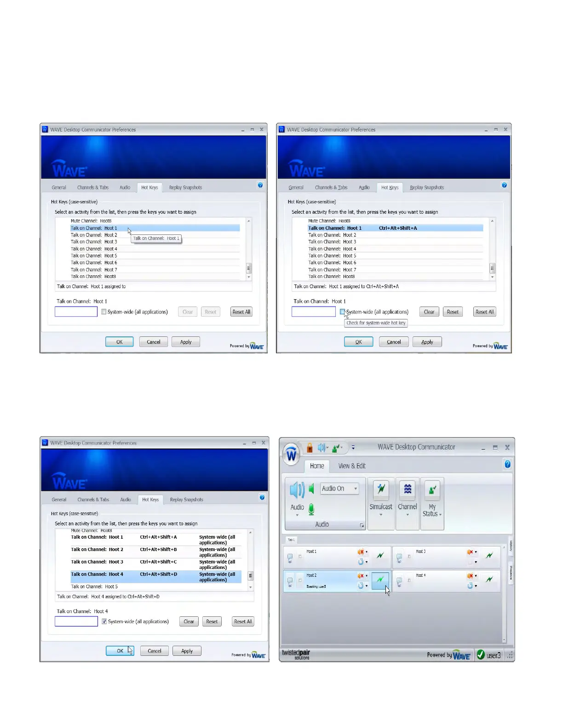The width and height of the screenshot is (563, 728).
Task: Open the Audio On combo box
Action: click(339, 489)
